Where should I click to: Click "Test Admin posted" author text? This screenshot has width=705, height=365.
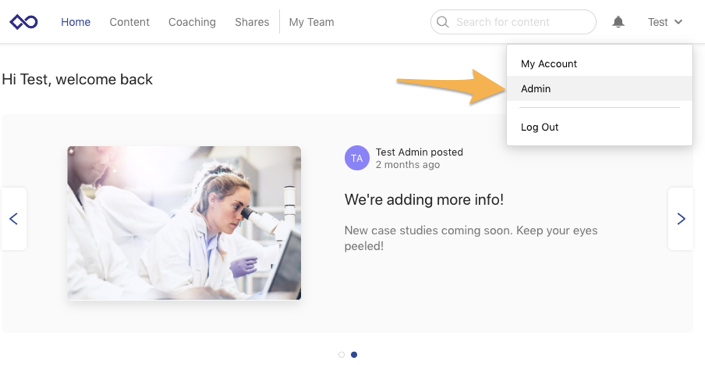419,152
